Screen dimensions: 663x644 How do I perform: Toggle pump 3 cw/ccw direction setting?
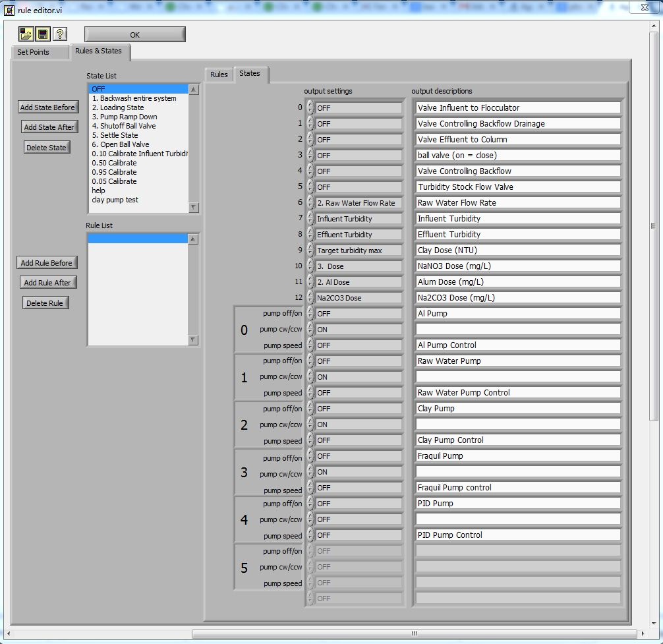click(x=359, y=472)
